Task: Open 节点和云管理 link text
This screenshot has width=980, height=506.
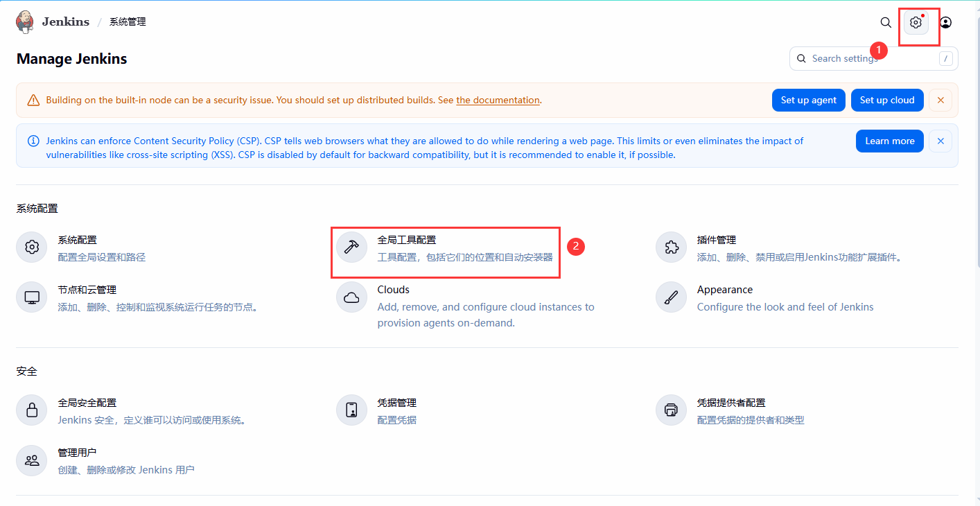Action: 87,290
